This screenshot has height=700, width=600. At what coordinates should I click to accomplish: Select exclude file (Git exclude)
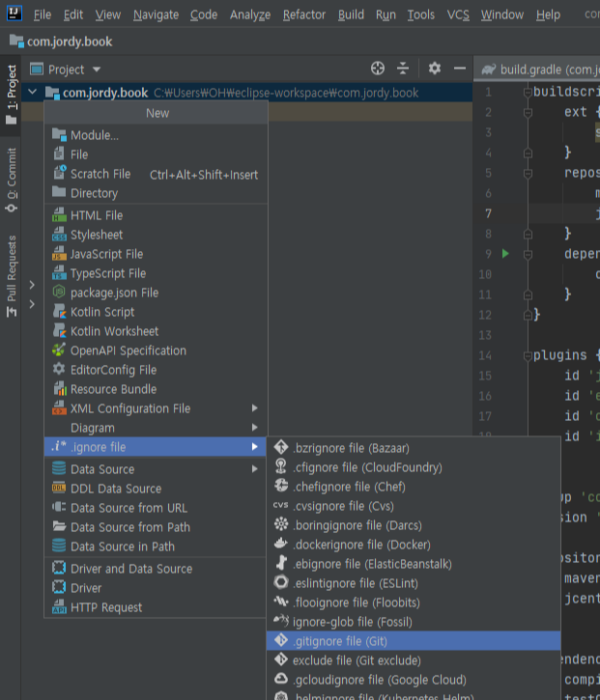coord(414,660)
